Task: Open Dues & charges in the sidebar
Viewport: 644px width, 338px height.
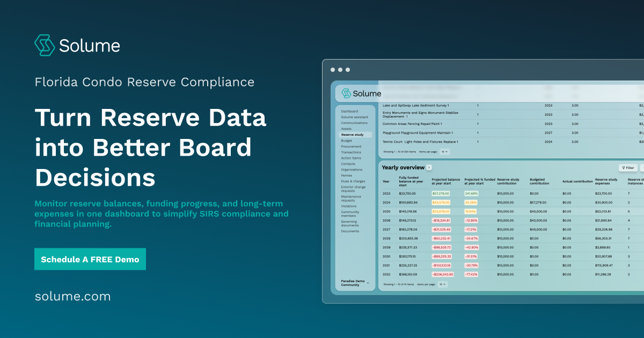Action: [353, 181]
